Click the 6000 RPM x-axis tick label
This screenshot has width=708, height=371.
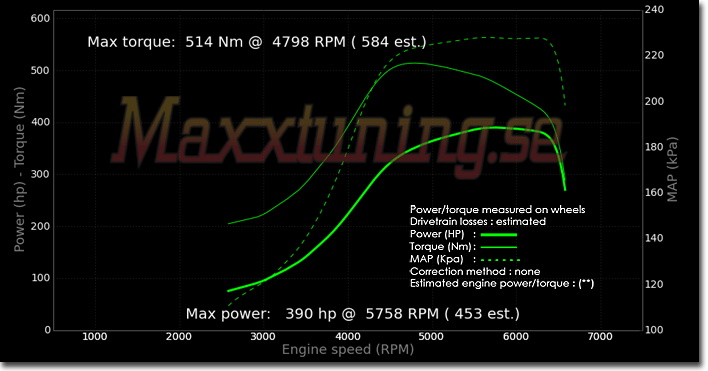[x=516, y=337]
